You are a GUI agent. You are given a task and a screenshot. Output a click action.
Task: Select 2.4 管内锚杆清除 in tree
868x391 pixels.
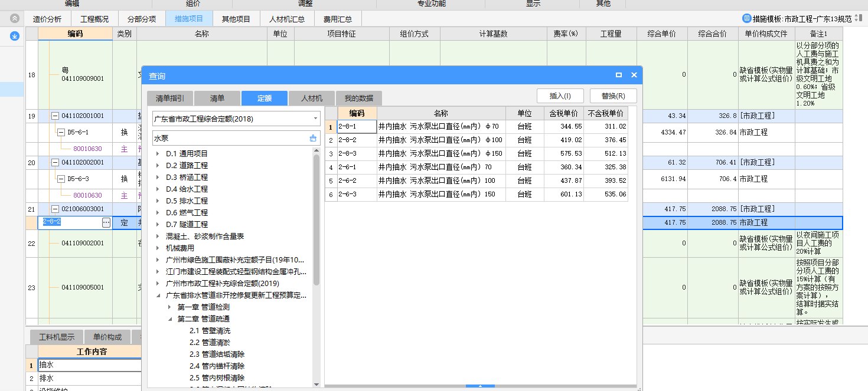(217, 366)
